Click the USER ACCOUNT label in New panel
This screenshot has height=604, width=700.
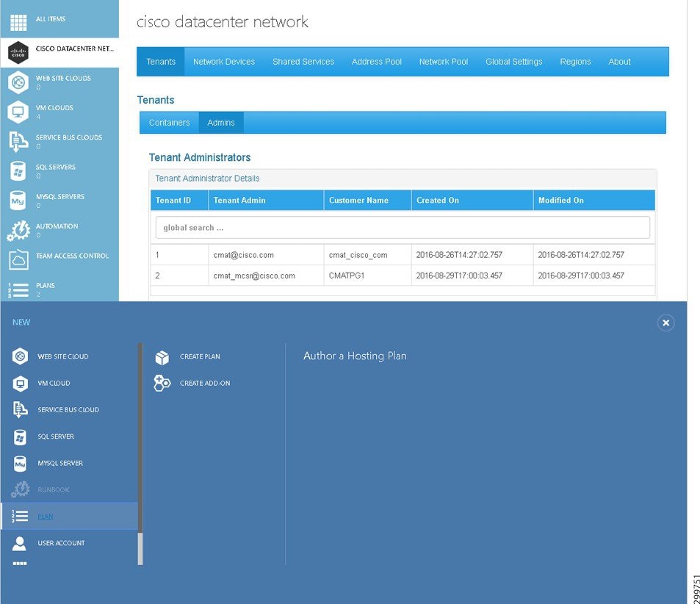click(x=61, y=543)
